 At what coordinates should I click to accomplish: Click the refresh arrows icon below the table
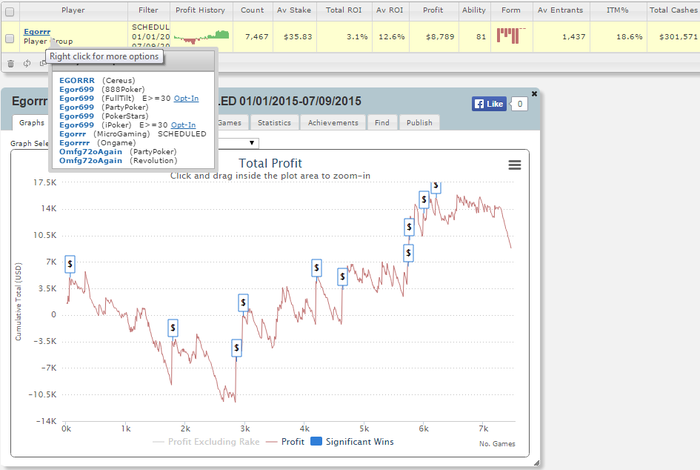[x=27, y=63]
